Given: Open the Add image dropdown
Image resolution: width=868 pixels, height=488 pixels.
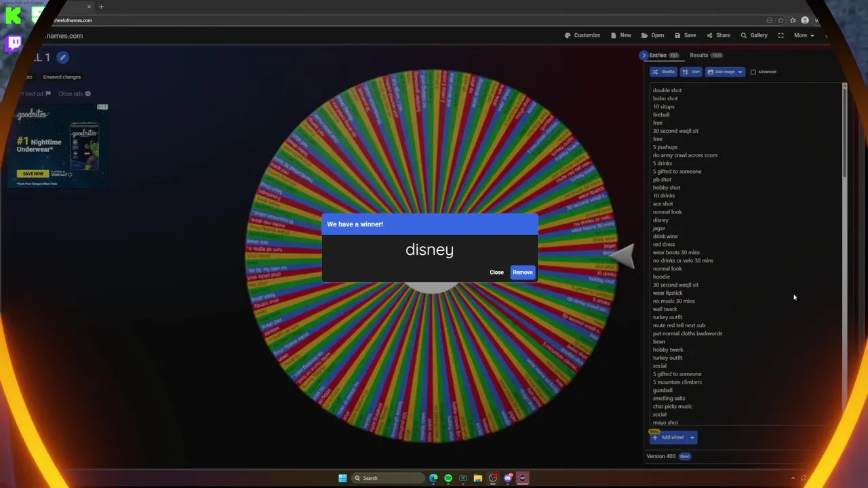Looking at the screenshot, I should point(725,72).
